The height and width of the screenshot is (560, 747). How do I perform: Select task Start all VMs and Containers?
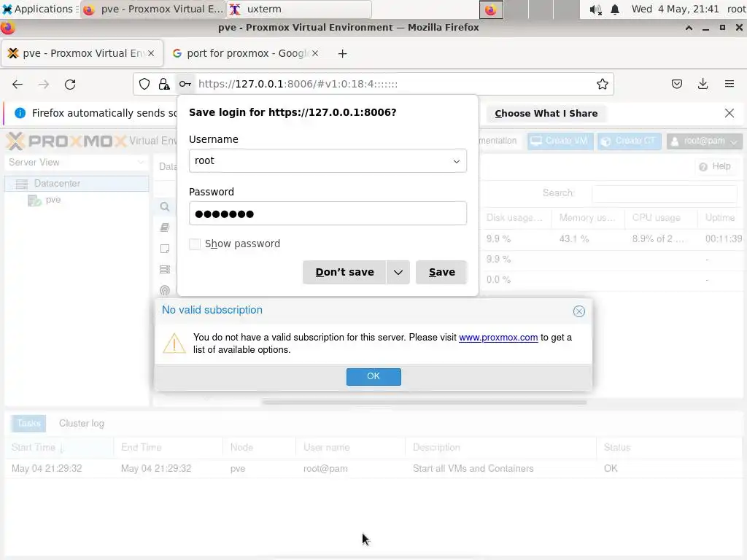coord(373,469)
